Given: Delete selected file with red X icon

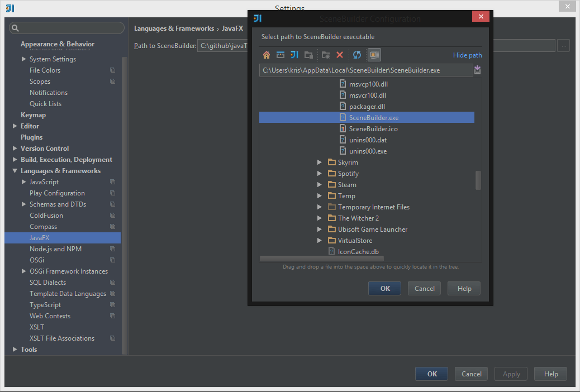Looking at the screenshot, I should [340, 55].
